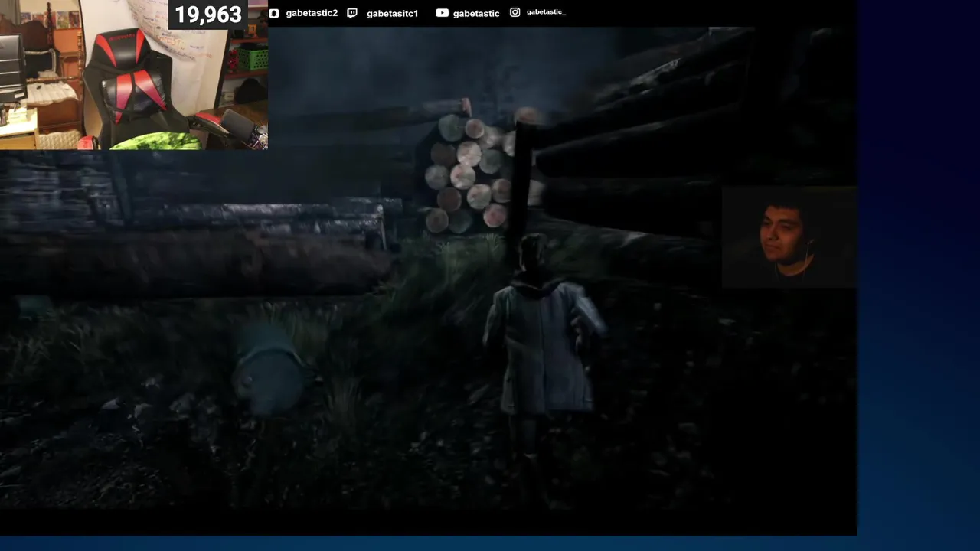Click the room webcam feed with gaming chair
The height and width of the screenshot is (551, 980).
coord(134,74)
